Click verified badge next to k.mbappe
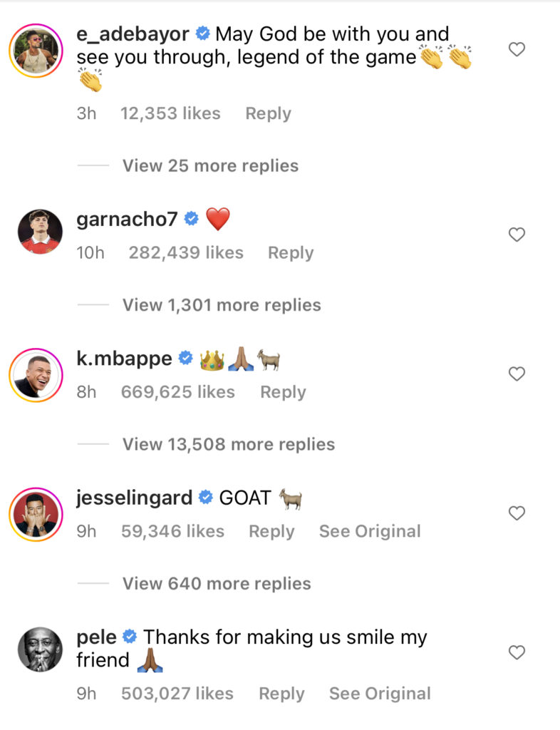The width and height of the screenshot is (560, 730). coord(185,358)
